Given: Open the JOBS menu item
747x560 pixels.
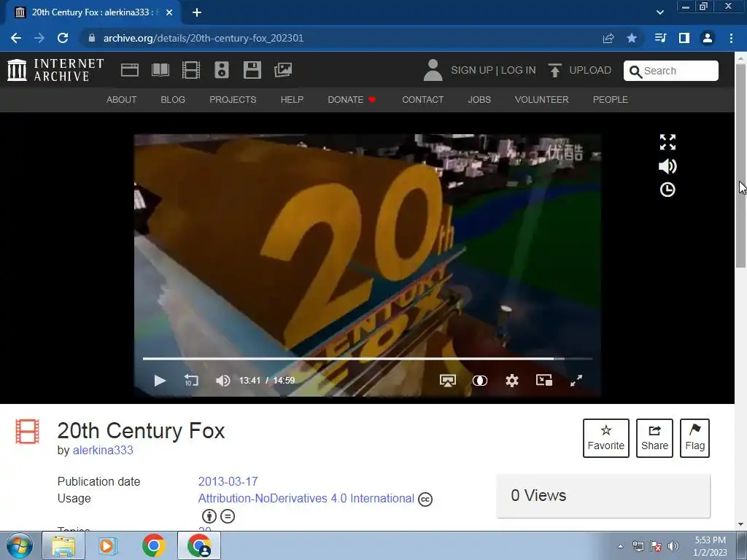Looking at the screenshot, I should coord(479,99).
